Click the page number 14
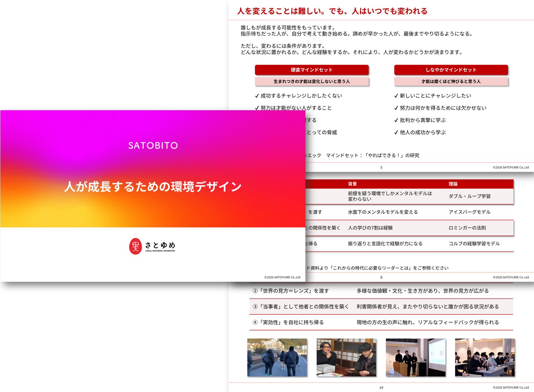The image size is (534, 392). [381, 388]
